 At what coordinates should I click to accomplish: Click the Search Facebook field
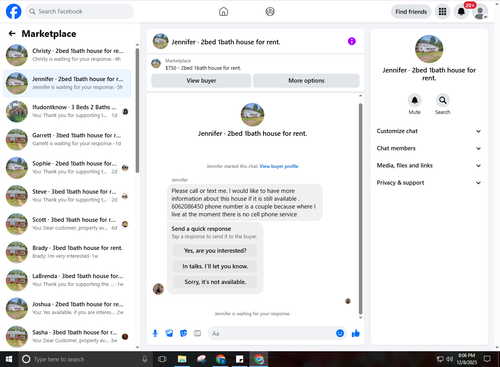pos(79,12)
